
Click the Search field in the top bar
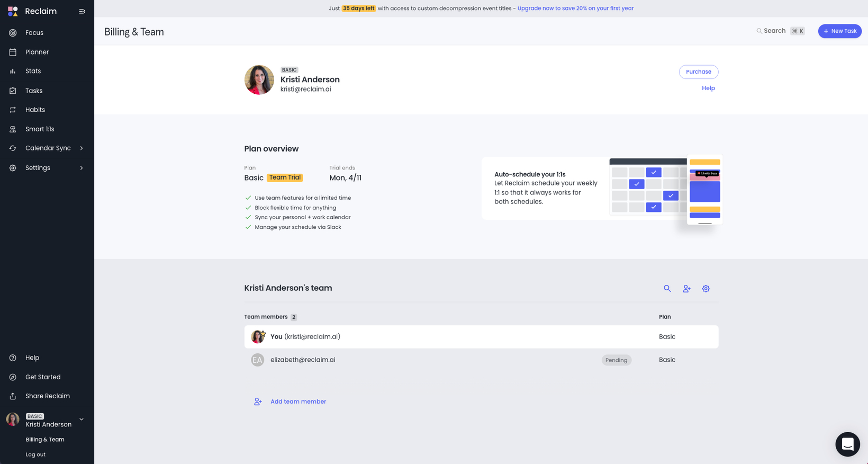pos(781,31)
